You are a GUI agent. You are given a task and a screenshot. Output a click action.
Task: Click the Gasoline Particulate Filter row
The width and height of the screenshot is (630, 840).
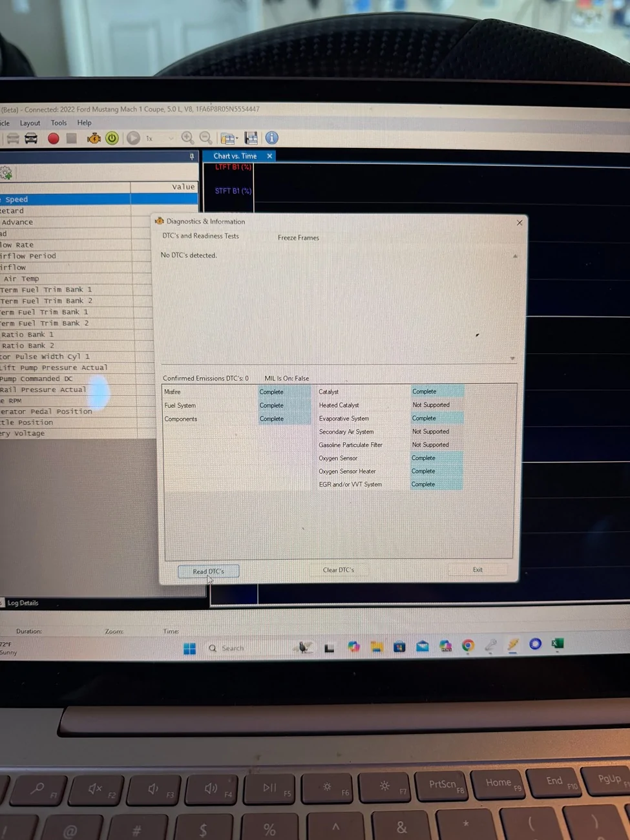click(x=390, y=445)
